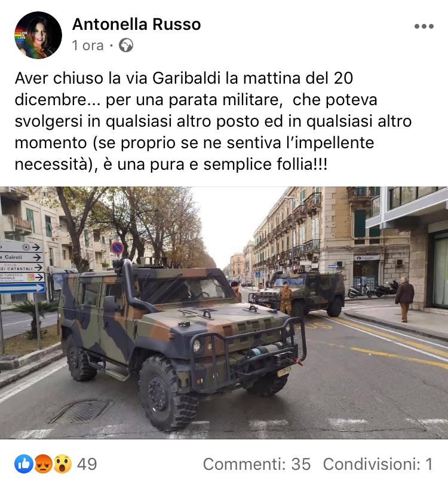Open Antonella Russo's profile picture
448x483 pixels.
[x=38, y=35]
